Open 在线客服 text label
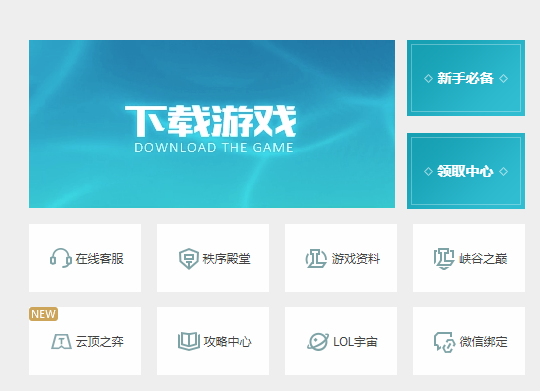The height and width of the screenshot is (391, 540). [100, 259]
